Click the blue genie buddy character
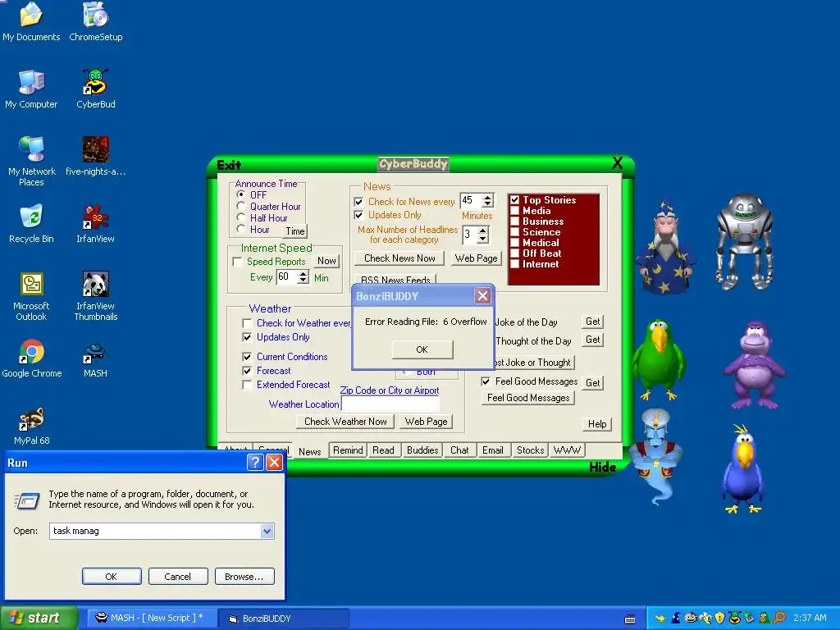840x630 pixels. 655,456
